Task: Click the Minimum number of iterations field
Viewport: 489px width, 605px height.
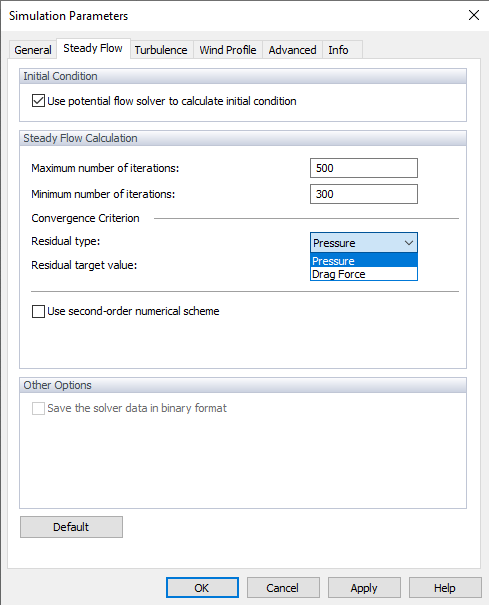Action: tap(364, 194)
